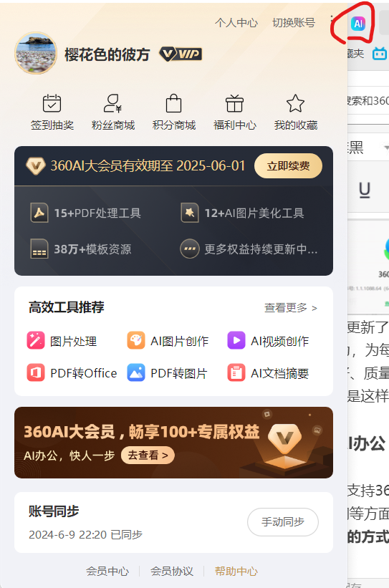Click the blue robot icon in bookmarks bar
389x588 pixels.
coord(380,54)
